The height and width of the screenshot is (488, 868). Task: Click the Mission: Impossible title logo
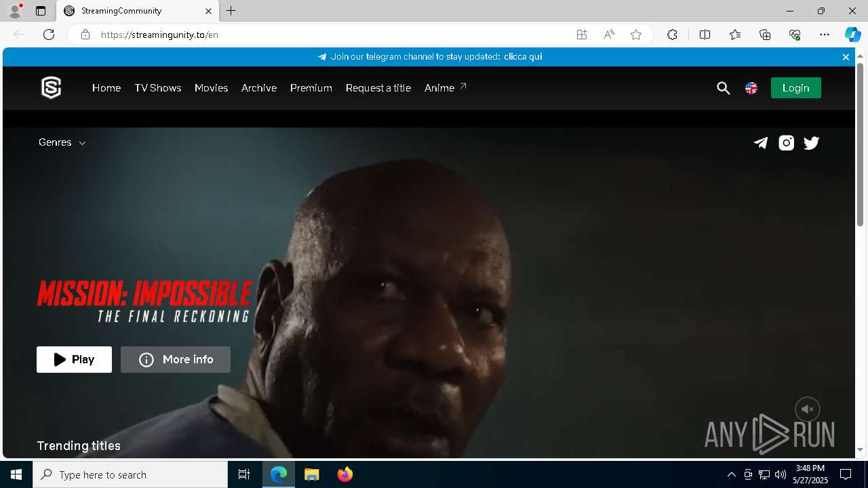coord(144,301)
